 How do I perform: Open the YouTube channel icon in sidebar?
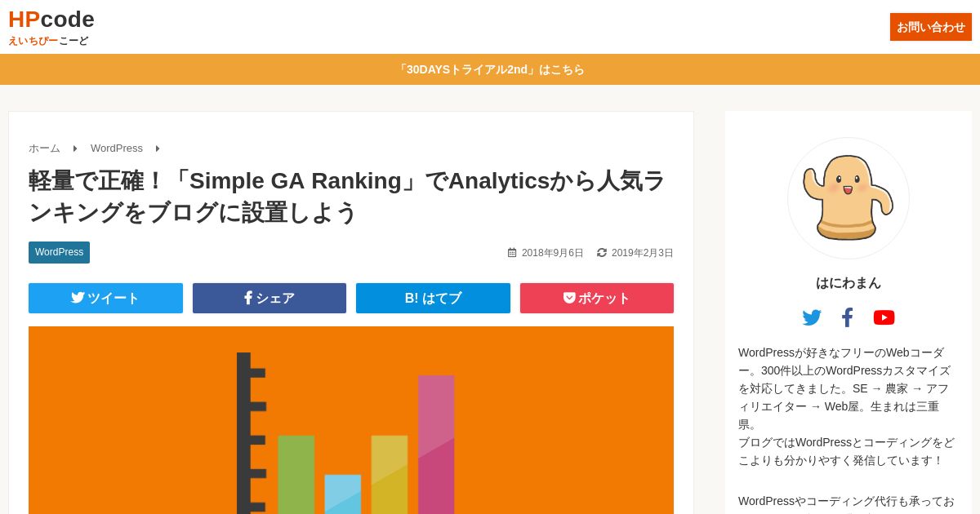(884, 317)
